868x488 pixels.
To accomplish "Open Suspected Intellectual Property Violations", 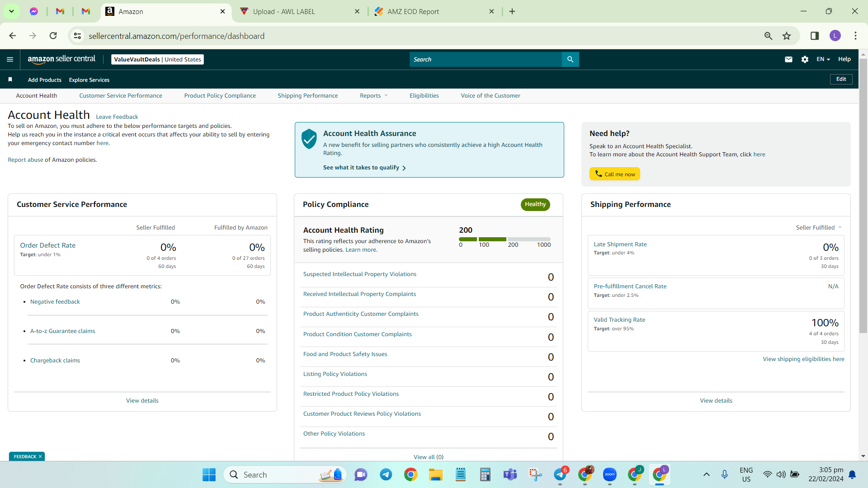I will coord(360,274).
